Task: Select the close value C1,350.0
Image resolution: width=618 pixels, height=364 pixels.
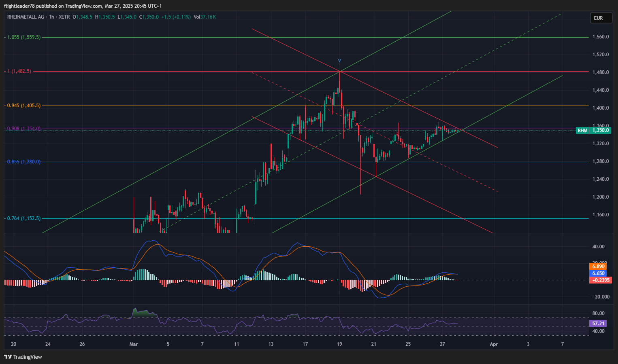Action: (x=149, y=17)
